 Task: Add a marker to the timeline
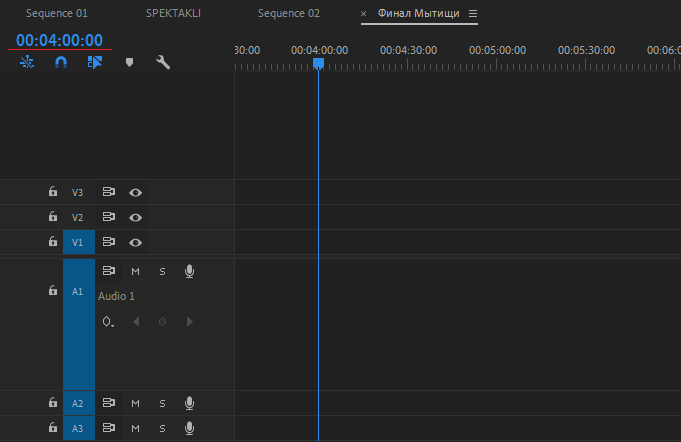point(128,62)
